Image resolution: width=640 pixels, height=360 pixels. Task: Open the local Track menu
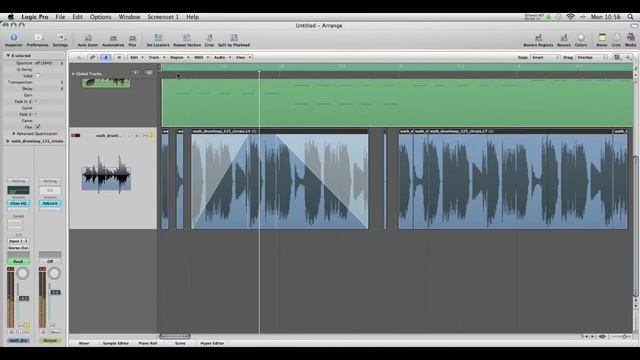tap(156, 58)
